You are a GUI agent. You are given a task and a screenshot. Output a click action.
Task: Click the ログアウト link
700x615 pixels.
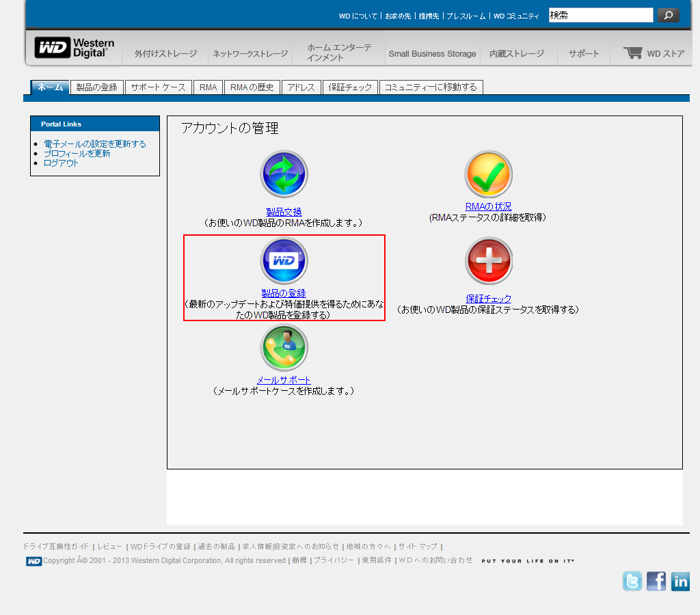tap(61, 163)
